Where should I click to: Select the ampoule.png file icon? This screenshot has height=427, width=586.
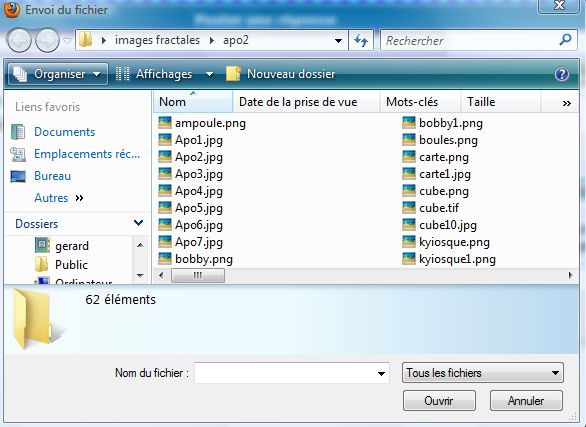(x=165, y=123)
